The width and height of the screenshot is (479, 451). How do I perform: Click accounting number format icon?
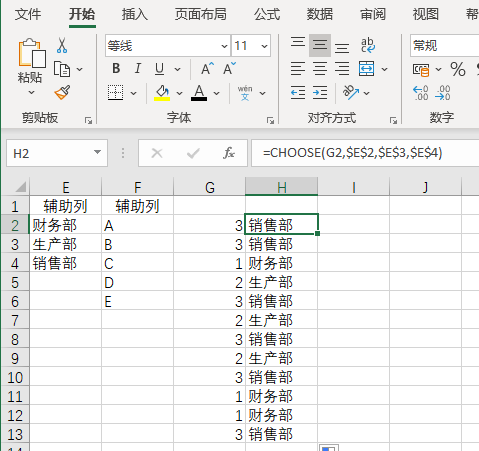pyautogui.click(x=421, y=69)
